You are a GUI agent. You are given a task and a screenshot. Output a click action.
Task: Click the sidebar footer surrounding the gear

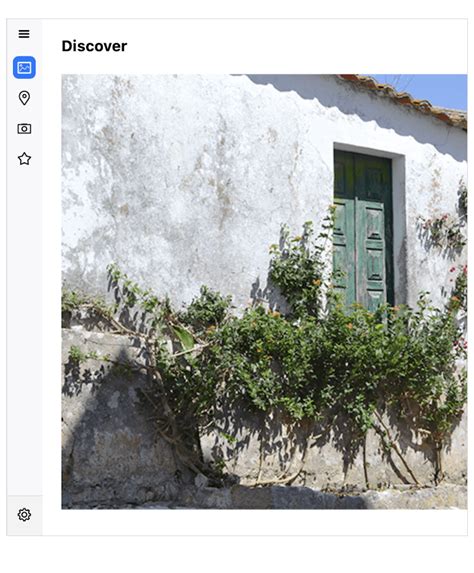(24, 515)
